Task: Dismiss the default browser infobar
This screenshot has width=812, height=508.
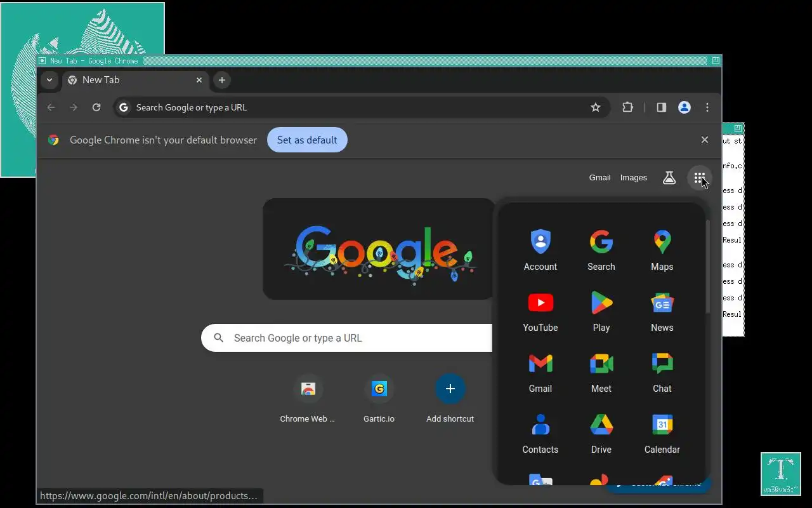Action: click(x=705, y=140)
